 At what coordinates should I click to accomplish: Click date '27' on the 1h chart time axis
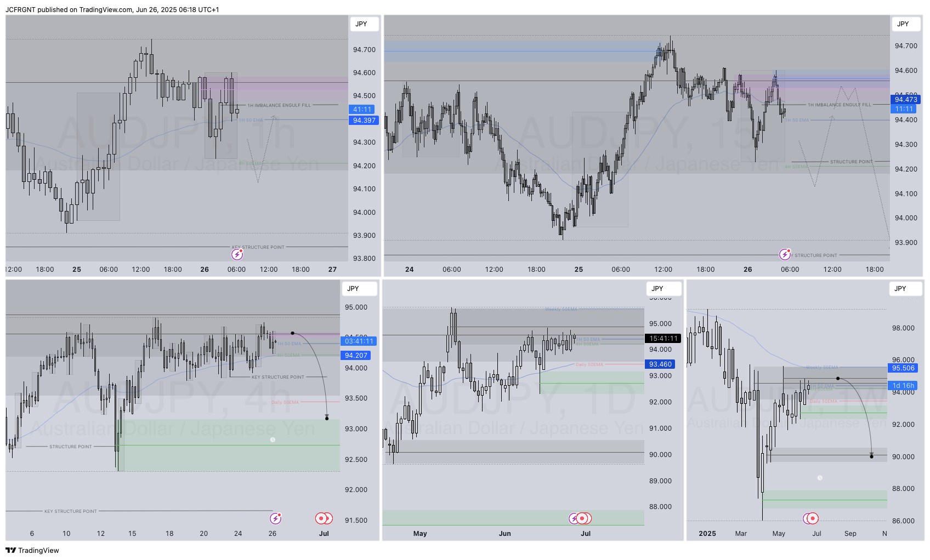(x=332, y=270)
